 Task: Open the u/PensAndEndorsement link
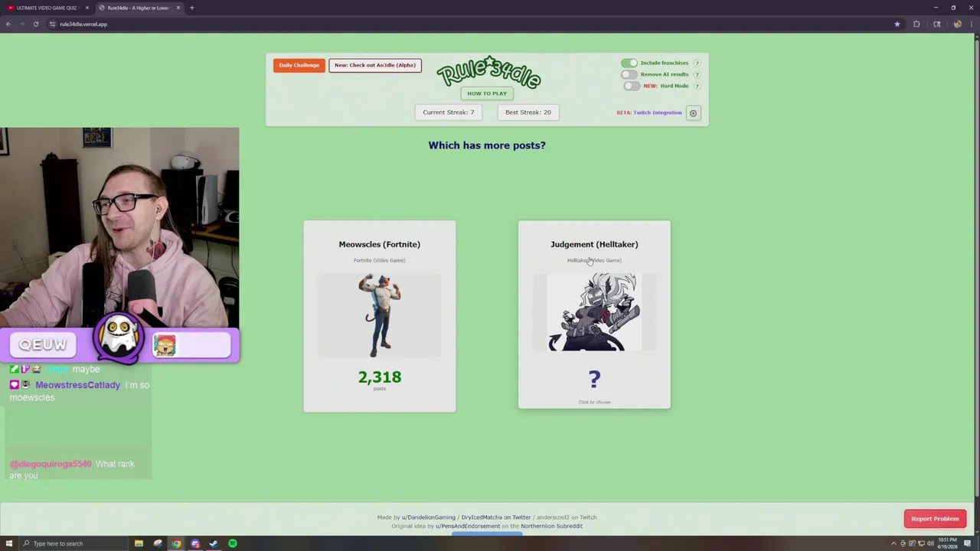coord(468,527)
